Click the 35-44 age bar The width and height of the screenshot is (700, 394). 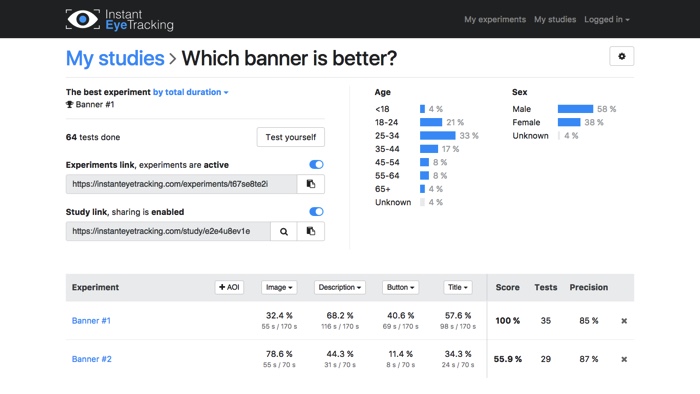[x=429, y=149]
